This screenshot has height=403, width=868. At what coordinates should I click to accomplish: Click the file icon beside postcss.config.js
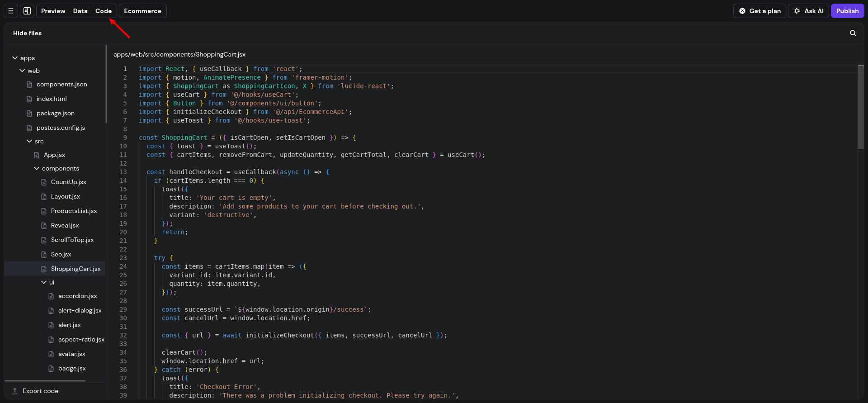(x=29, y=128)
